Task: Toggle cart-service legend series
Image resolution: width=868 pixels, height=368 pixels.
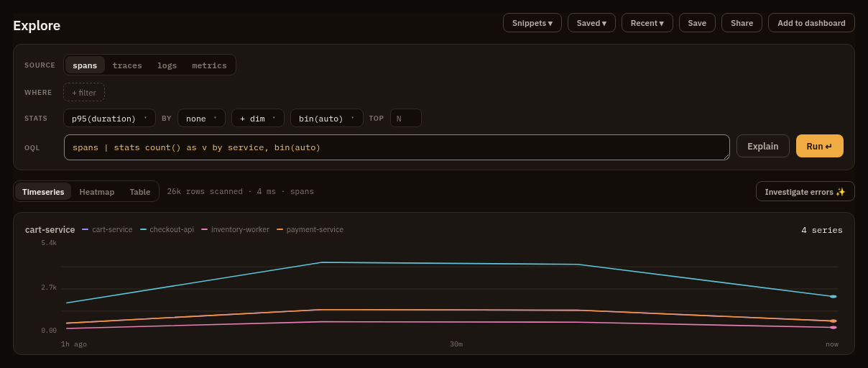Action: click(x=107, y=229)
